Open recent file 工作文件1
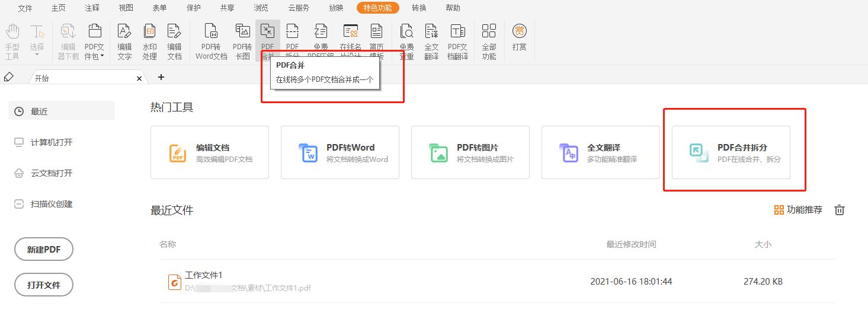 pos(498,281)
